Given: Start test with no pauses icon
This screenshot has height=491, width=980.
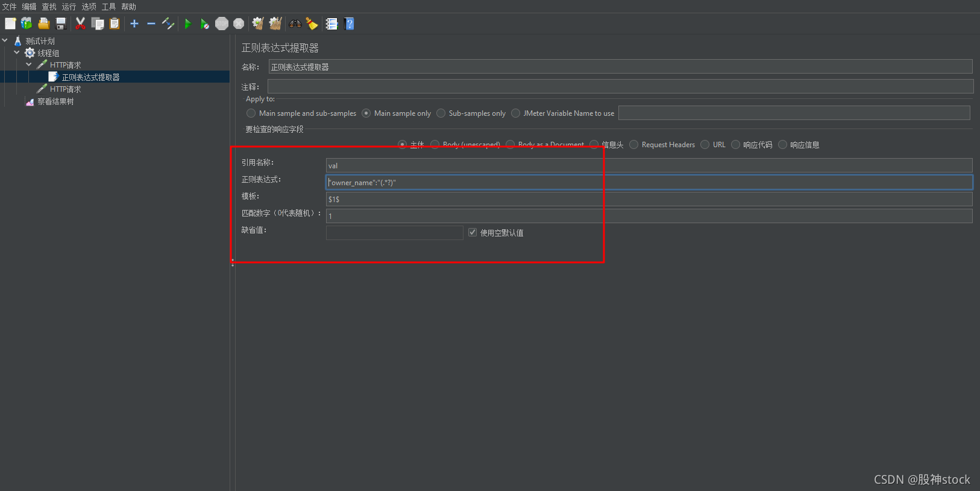Looking at the screenshot, I should (x=205, y=24).
